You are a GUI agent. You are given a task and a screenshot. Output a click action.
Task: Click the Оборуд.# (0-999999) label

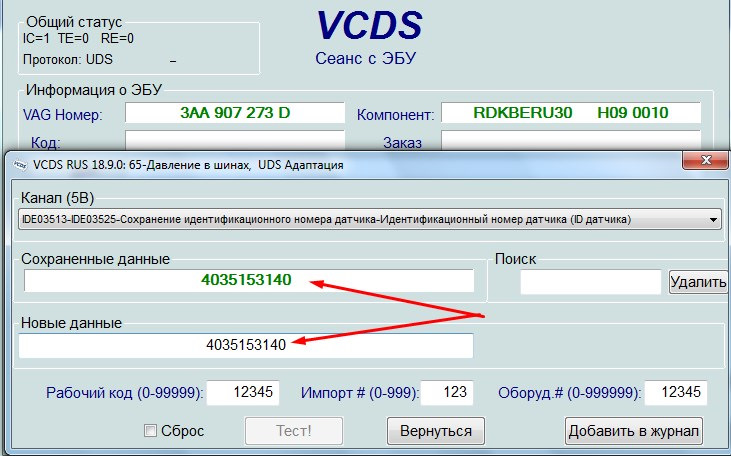(570, 393)
